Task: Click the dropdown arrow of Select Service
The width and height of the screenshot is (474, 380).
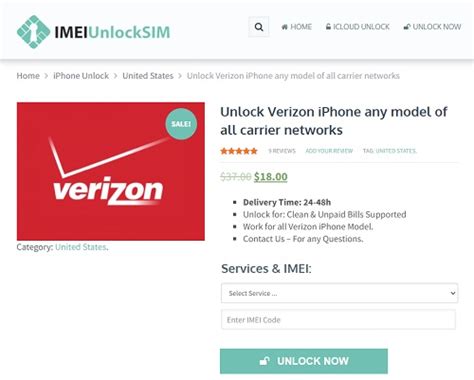Action: point(453,293)
